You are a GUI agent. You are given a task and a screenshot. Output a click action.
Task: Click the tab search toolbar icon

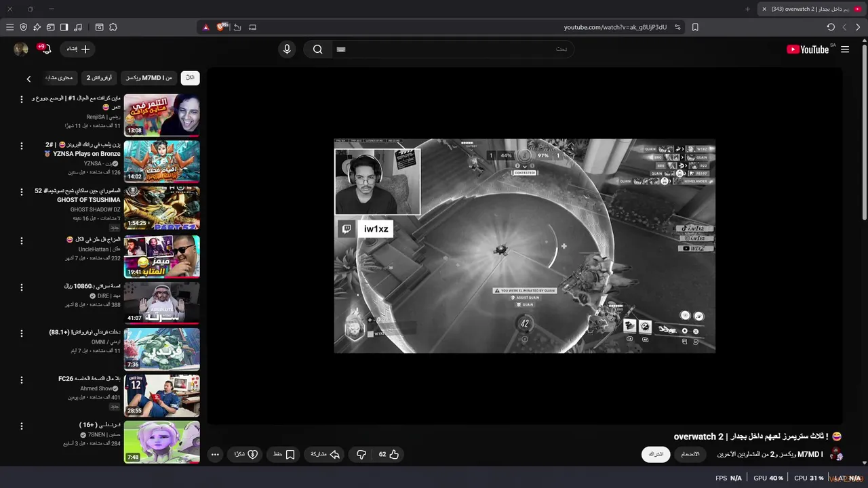click(99, 27)
